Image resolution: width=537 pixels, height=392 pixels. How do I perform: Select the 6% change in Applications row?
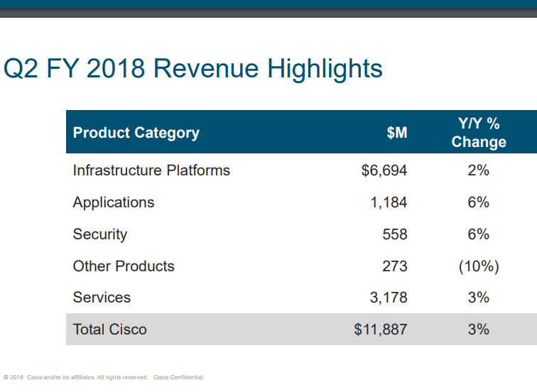pyautogui.click(x=478, y=202)
